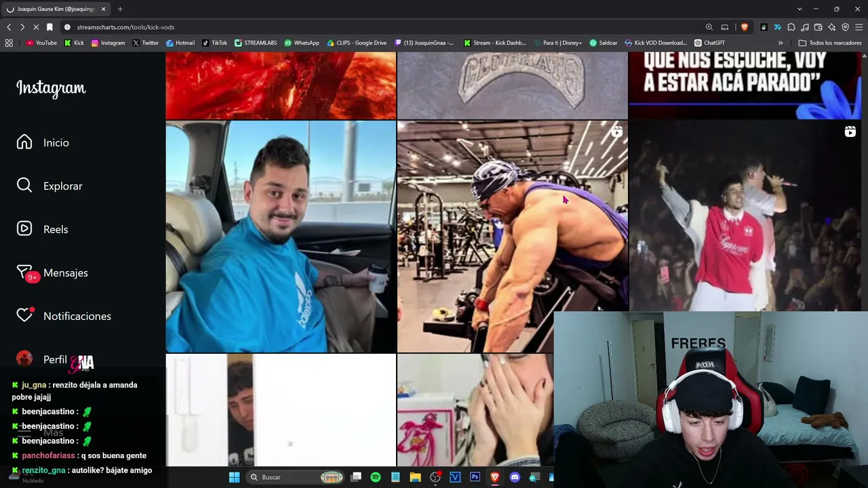Open the Explorar search icon
Viewport: 868px width, 488px height.
click(x=24, y=186)
